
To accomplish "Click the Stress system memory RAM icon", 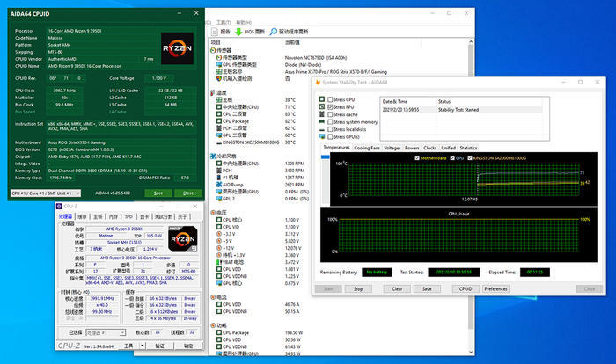I will coord(322,121).
